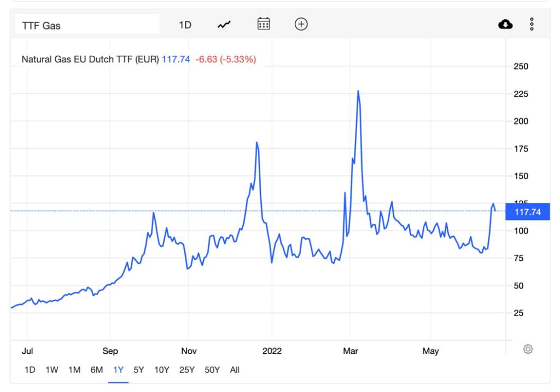Screen dimensions: 560x392
Task: Show the 10Y time range
Action: (162, 370)
